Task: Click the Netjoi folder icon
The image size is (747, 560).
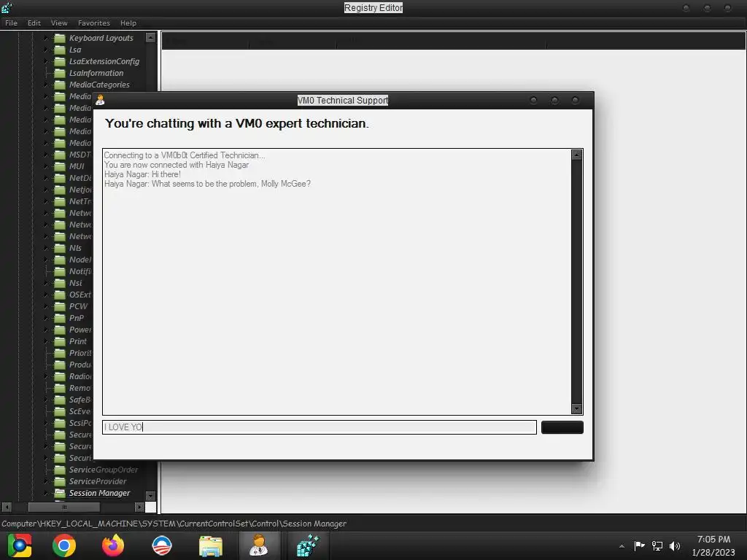Action: click(60, 190)
